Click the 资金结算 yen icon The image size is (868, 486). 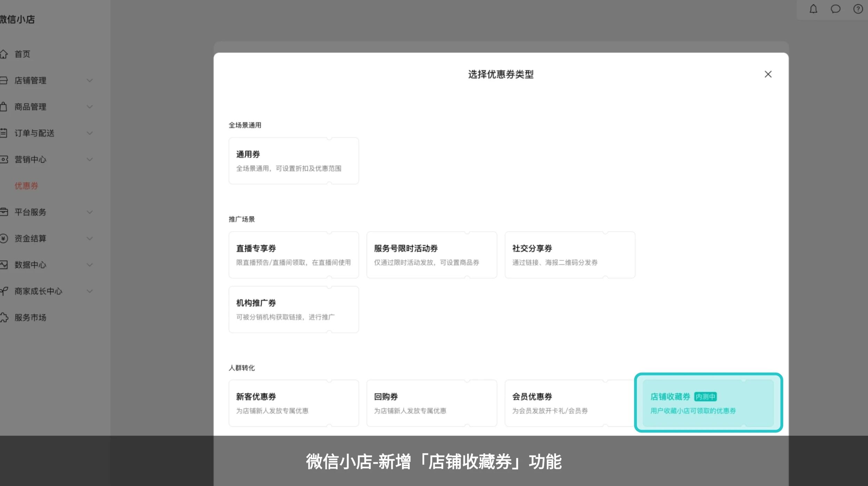click(4, 238)
